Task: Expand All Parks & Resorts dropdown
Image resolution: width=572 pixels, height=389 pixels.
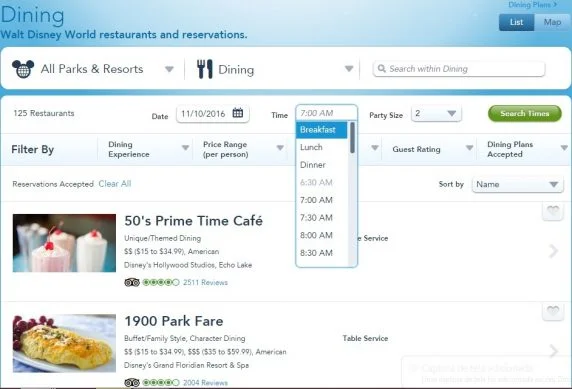Action: [169, 69]
